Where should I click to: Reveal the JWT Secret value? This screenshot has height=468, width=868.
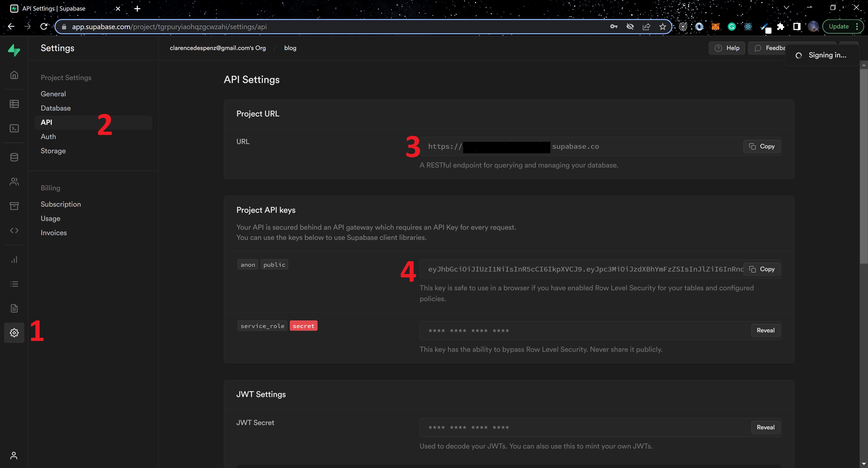coord(765,427)
